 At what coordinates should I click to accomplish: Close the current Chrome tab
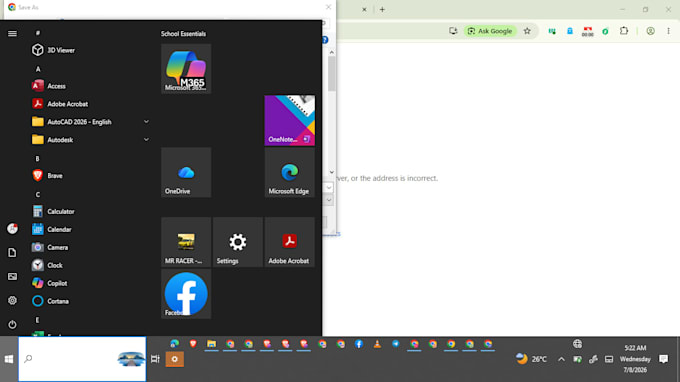click(x=364, y=9)
